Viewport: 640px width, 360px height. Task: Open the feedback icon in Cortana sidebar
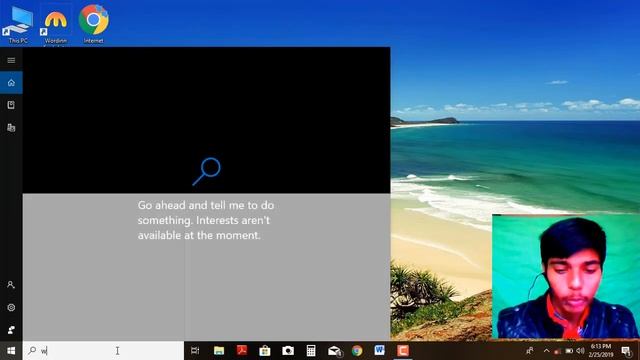[x=11, y=330]
